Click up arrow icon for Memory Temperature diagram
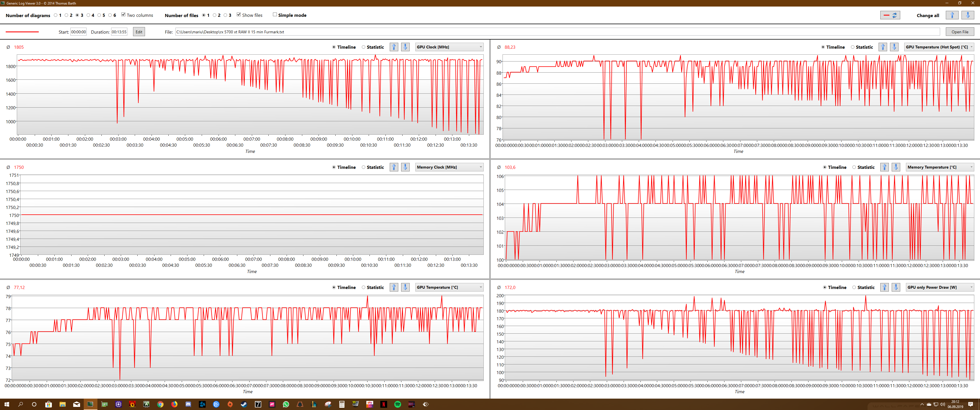Screen dimensions: 980x410 884,167
